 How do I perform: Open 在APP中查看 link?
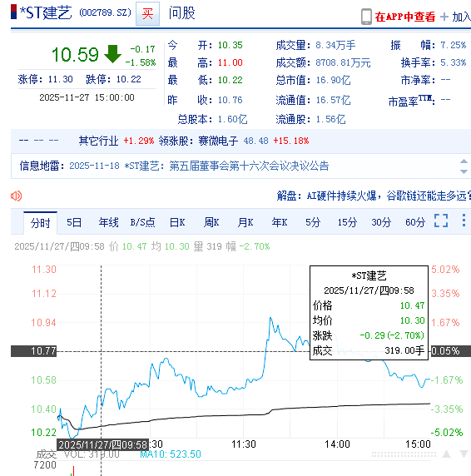click(x=404, y=17)
